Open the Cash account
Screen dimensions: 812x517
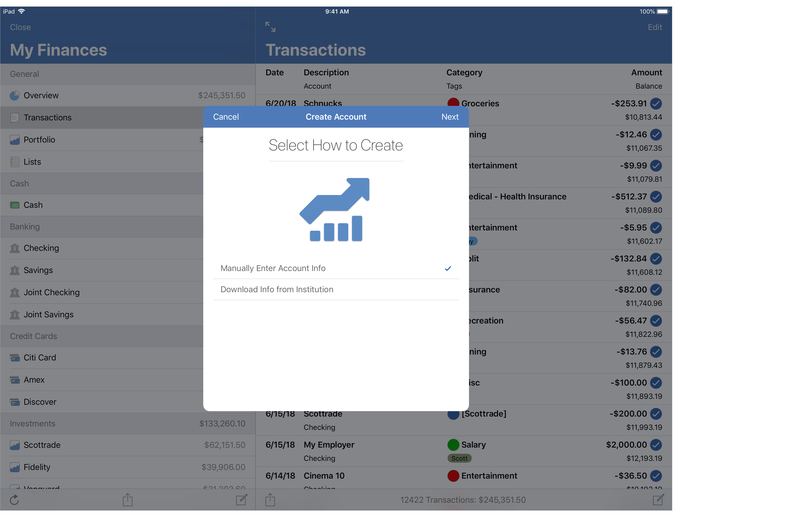pyautogui.click(x=101, y=205)
